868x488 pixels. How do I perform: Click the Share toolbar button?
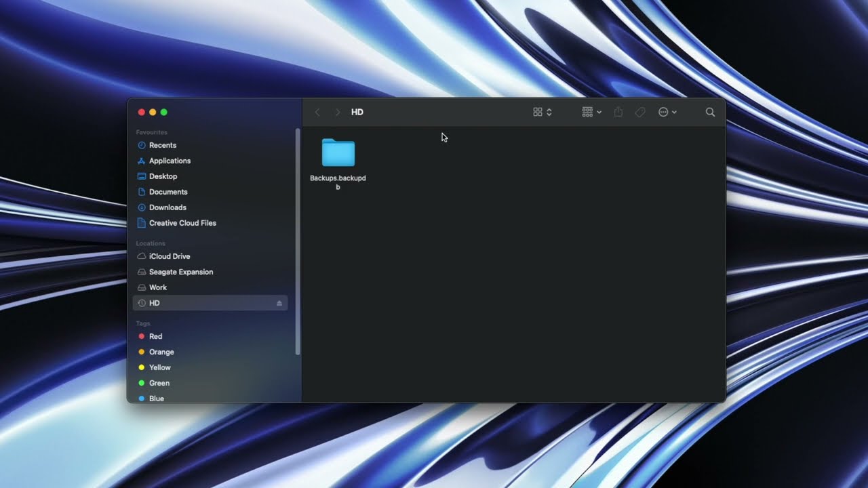pyautogui.click(x=618, y=112)
